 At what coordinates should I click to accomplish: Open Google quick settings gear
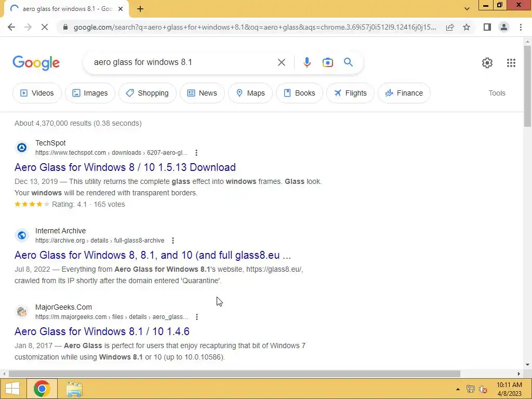click(x=487, y=63)
